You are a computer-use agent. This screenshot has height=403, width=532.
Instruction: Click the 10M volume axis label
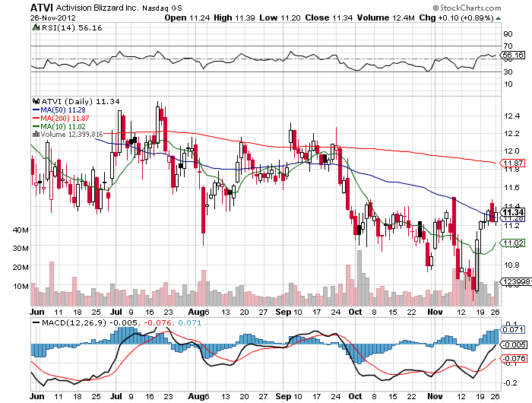pyautogui.click(x=21, y=286)
